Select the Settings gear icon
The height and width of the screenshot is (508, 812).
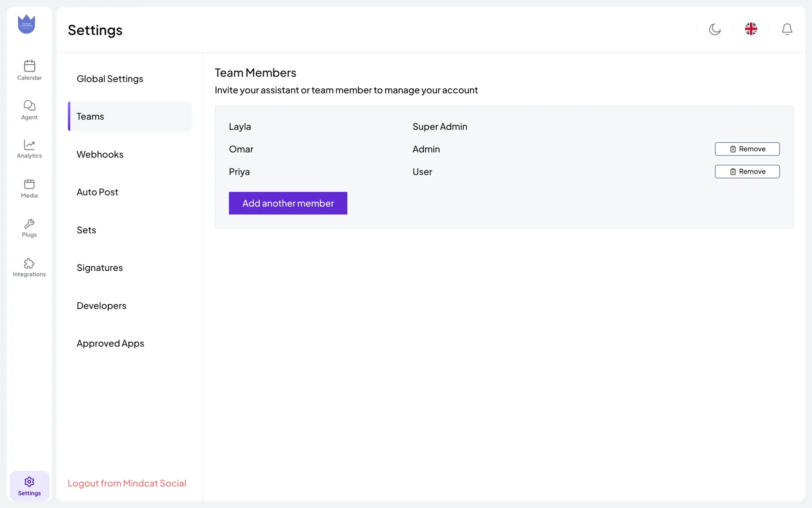(29, 486)
